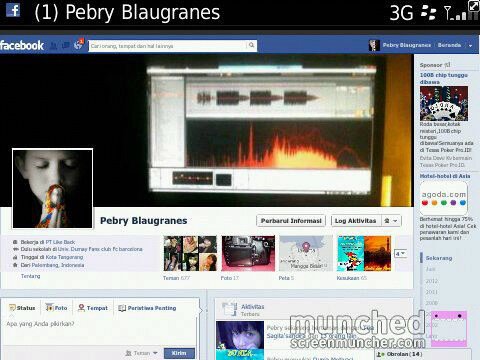The image size is (480, 360).
Task: Open the messages icon
Action: 66,45
